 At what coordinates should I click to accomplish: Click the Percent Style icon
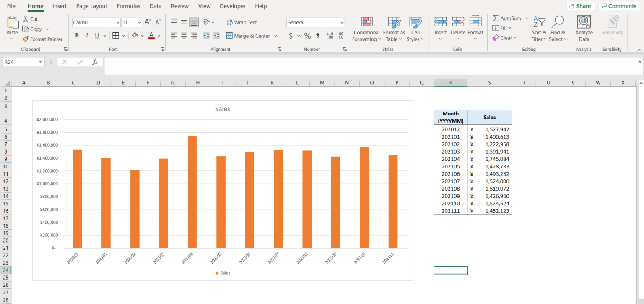point(307,36)
